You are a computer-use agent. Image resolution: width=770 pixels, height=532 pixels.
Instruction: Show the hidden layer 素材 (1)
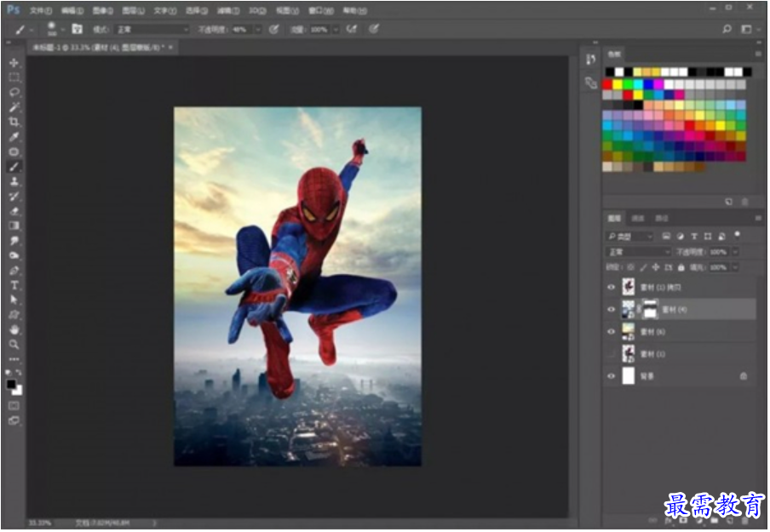pos(612,354)
